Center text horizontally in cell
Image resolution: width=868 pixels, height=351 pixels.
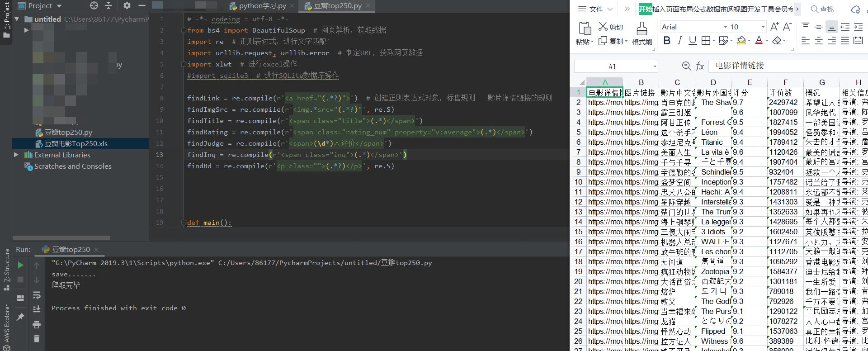pos(819,41)
